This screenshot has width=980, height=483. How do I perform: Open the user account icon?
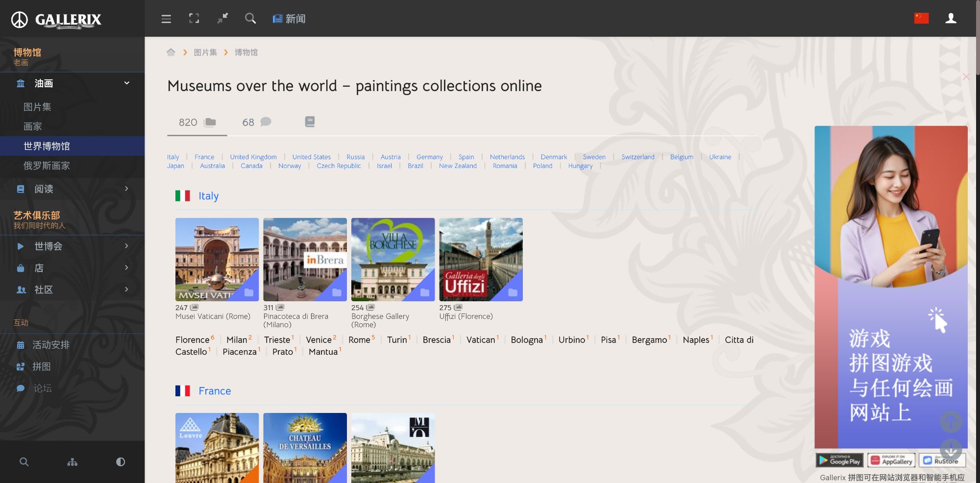[x=951, y=18]
